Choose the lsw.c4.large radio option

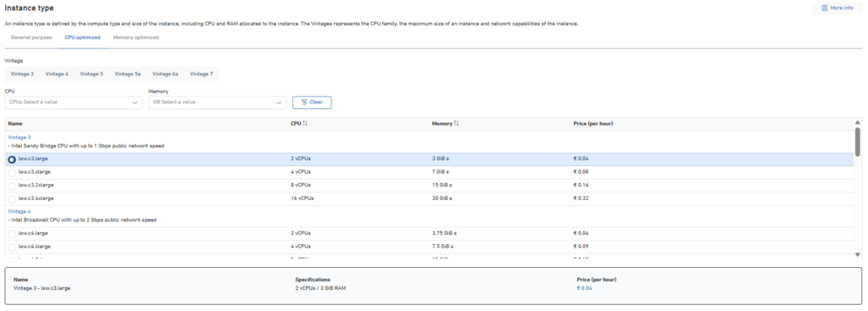tap(12, 234)
